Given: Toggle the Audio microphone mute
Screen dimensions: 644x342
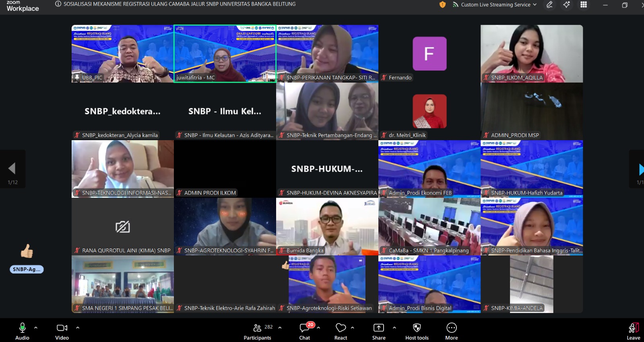Looking at the screenshot, I should click(23, 328).
